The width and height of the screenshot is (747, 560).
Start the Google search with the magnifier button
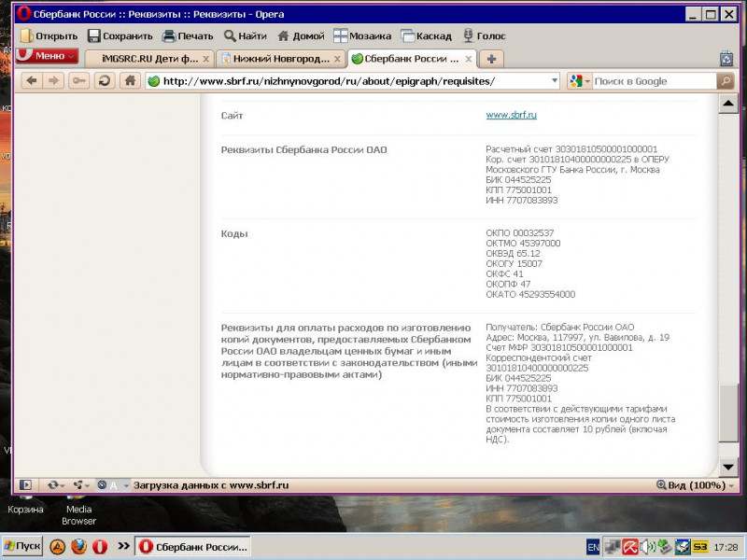726,81
